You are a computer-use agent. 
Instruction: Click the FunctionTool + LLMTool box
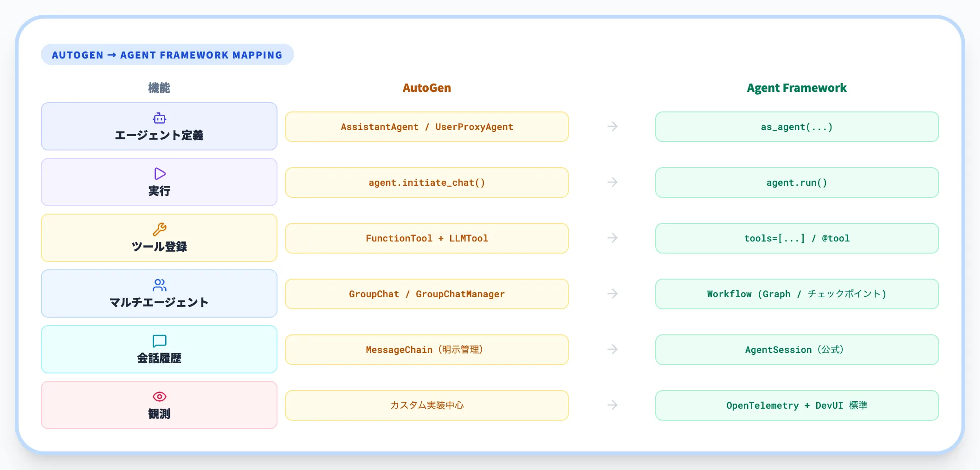pyautogui.click(x=427, y=238)
